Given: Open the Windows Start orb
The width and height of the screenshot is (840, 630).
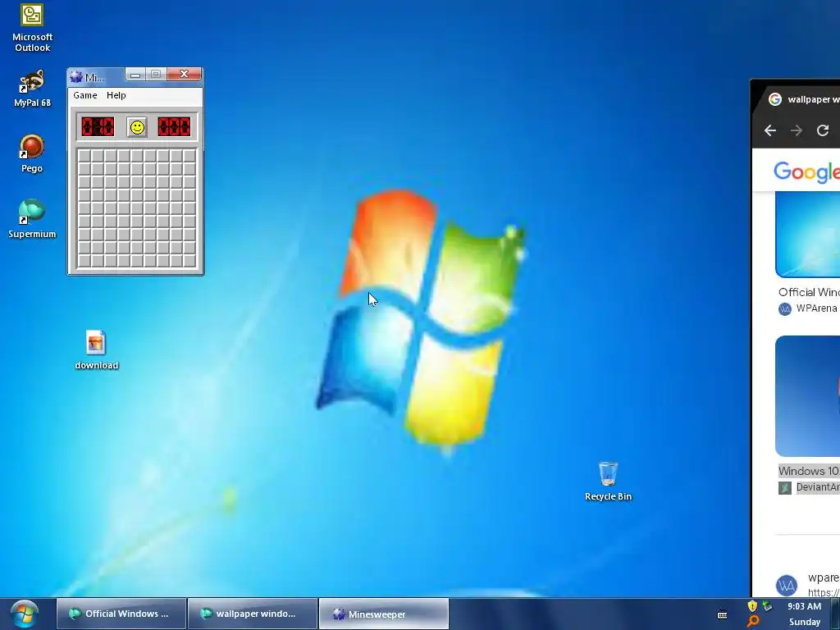Looking at the screenshot, I should pos(25,614).
